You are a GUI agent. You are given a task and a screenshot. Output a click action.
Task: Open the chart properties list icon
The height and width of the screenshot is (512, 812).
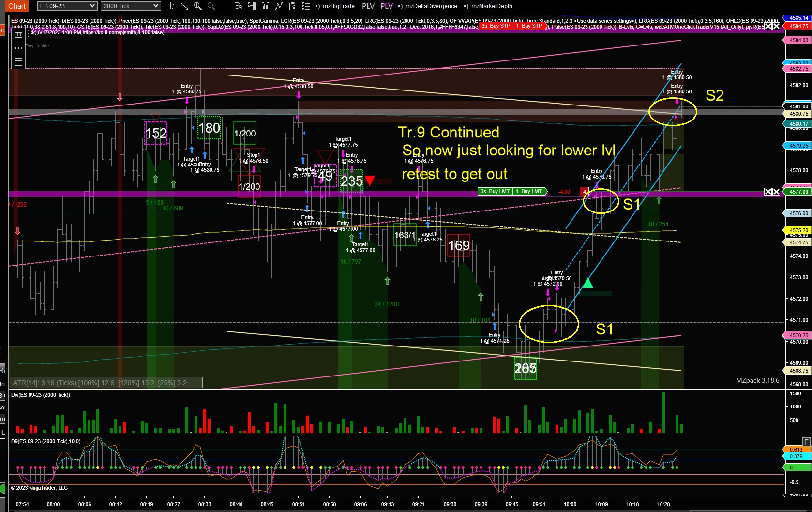coord(306,6)
